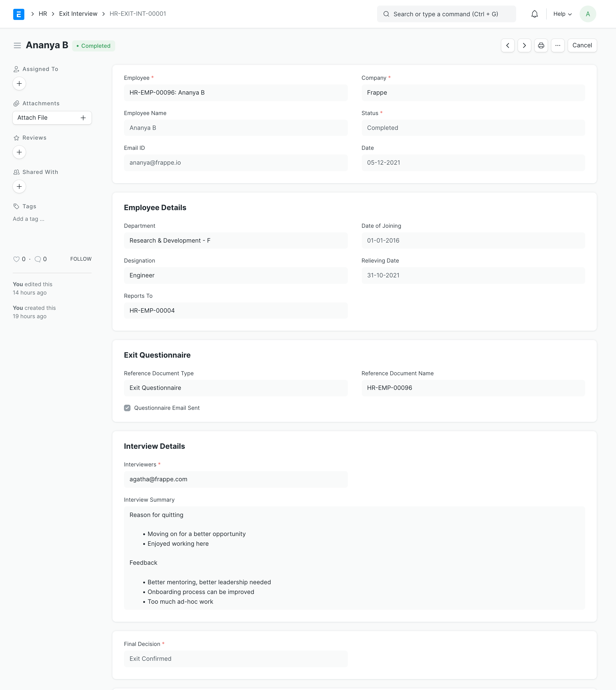
Task: Go to next document arrow
Action: click(524, 45)
